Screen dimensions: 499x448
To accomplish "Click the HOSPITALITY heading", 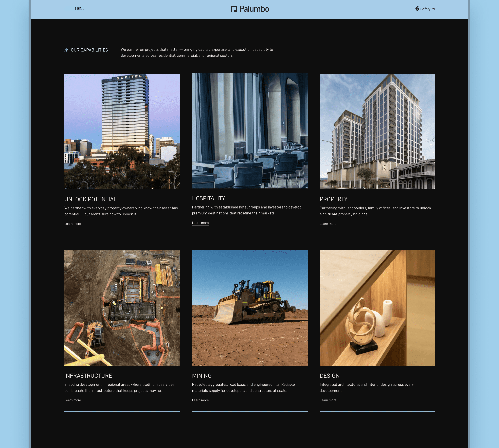I will (x=208, y=198).
